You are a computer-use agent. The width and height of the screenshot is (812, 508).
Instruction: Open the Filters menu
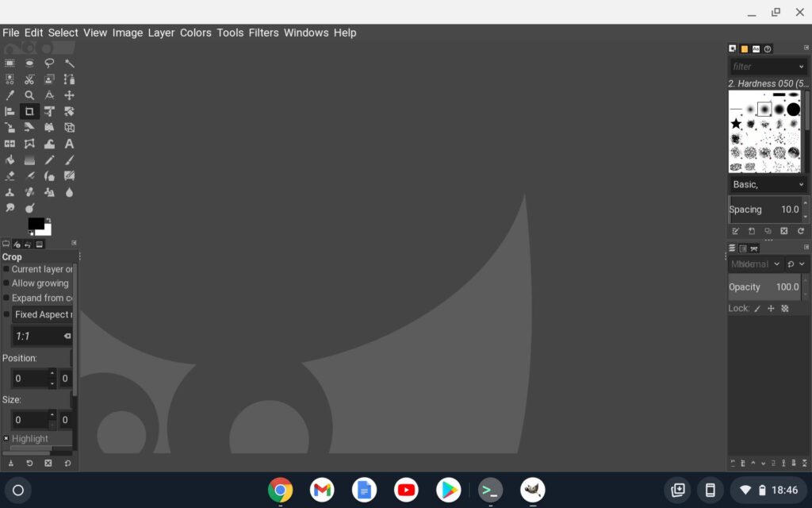(263, 33)
